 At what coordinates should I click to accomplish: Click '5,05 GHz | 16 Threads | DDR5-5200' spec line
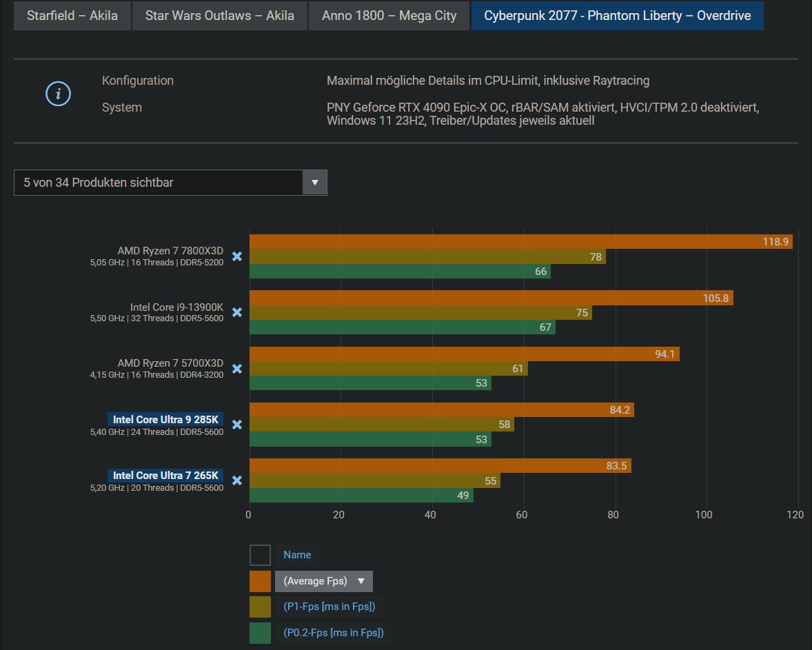pos(157,263)
